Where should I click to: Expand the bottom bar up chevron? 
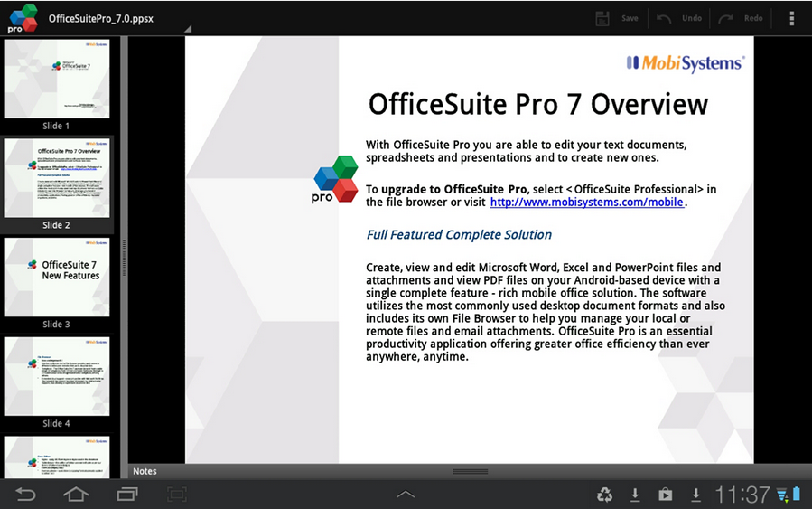point(406,494)
